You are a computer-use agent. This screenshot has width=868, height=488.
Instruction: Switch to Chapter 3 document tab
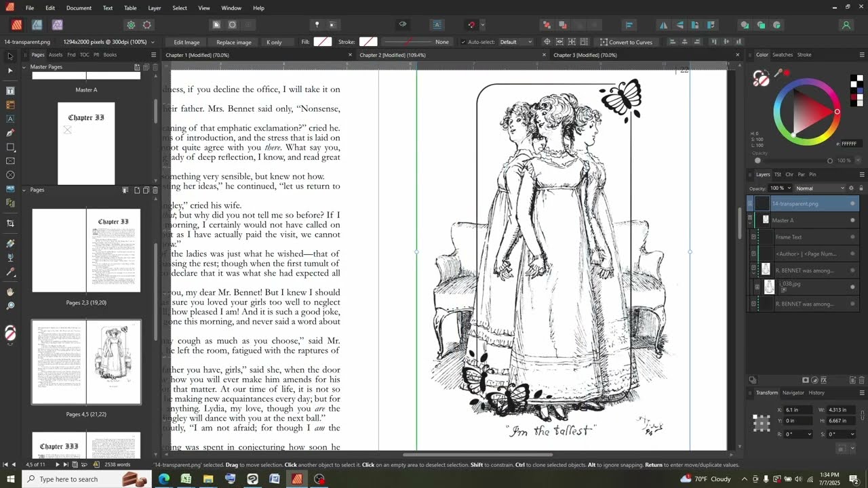[x=585, y=55]
